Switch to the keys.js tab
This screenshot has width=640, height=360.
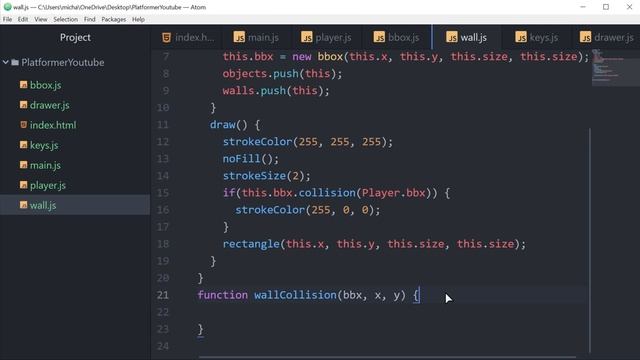[536, 38]
